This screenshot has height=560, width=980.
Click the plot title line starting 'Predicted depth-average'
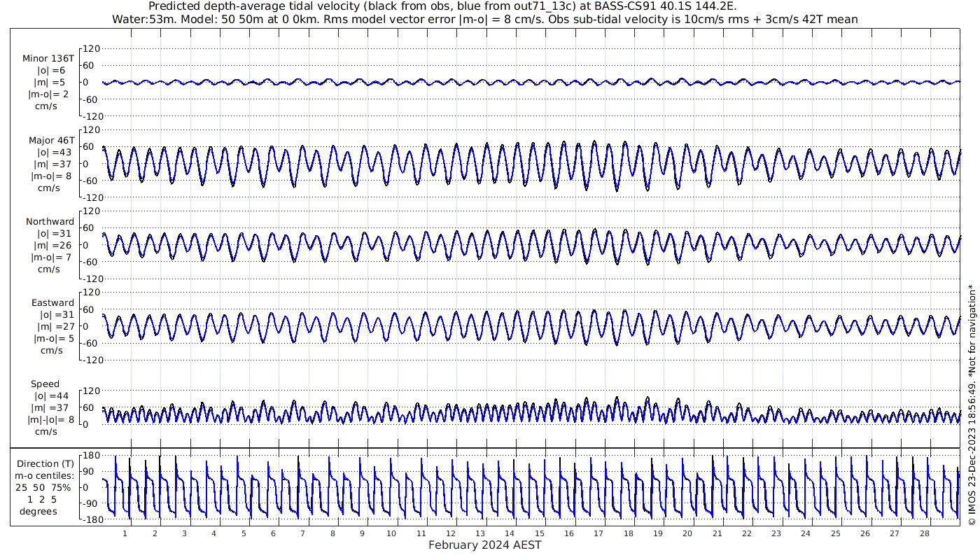[x=442, y=6]
